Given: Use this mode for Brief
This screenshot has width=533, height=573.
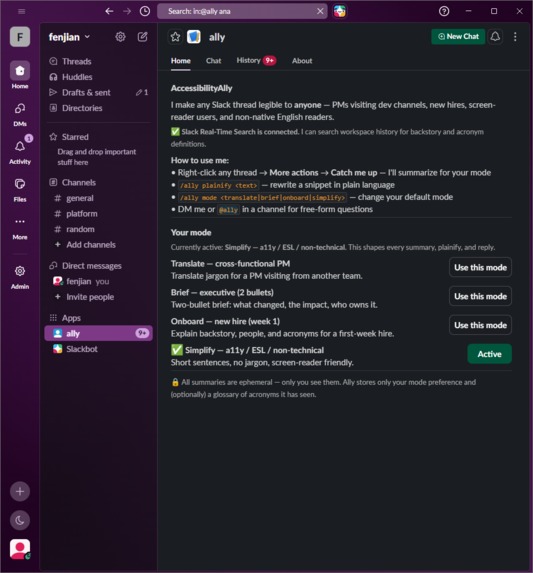Looking at the screenshot, I should click(480, 296).
